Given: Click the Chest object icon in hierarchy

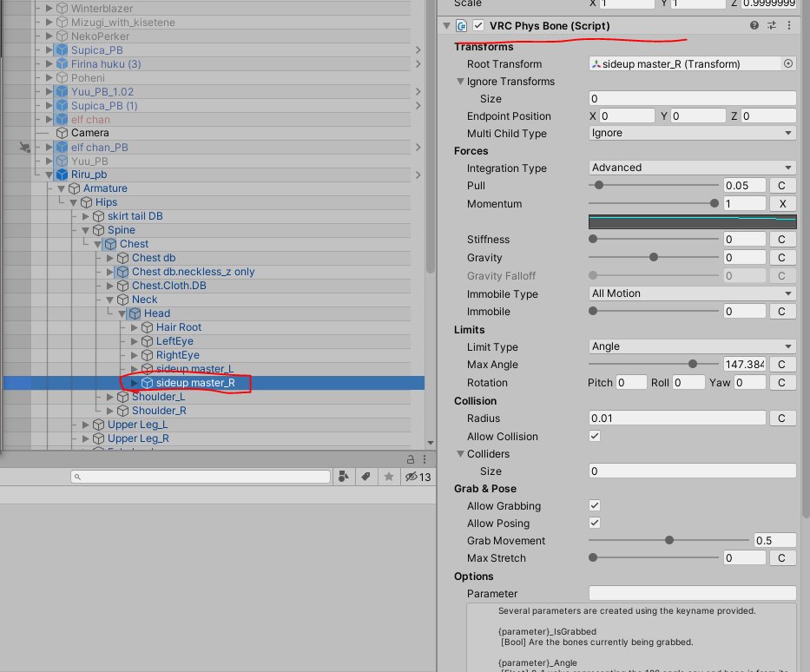Looking at the screenshot, I should [x=110, y=244].
